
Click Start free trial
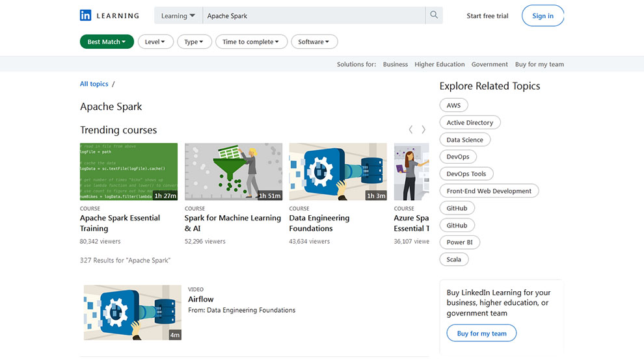487,16
